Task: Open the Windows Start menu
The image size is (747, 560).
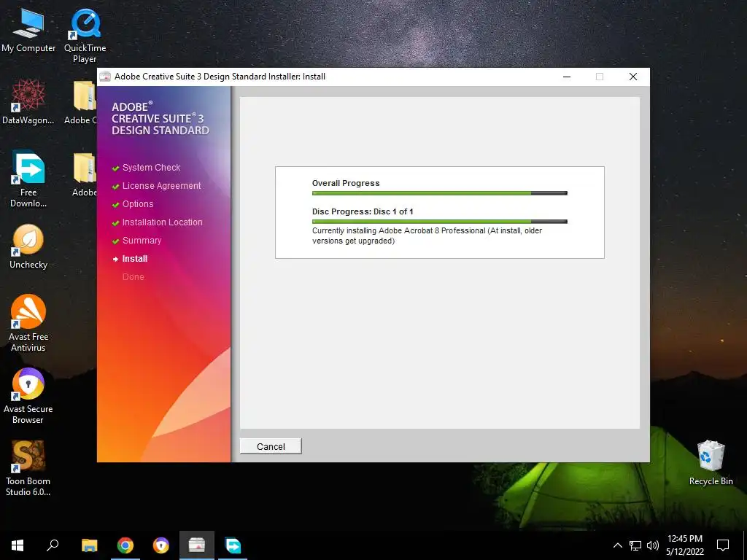Action: click(x=18, y=545)
